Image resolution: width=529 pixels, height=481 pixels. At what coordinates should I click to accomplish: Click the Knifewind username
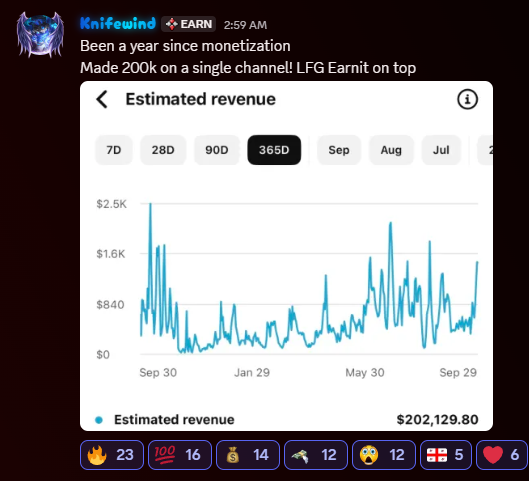pos(118,24)
